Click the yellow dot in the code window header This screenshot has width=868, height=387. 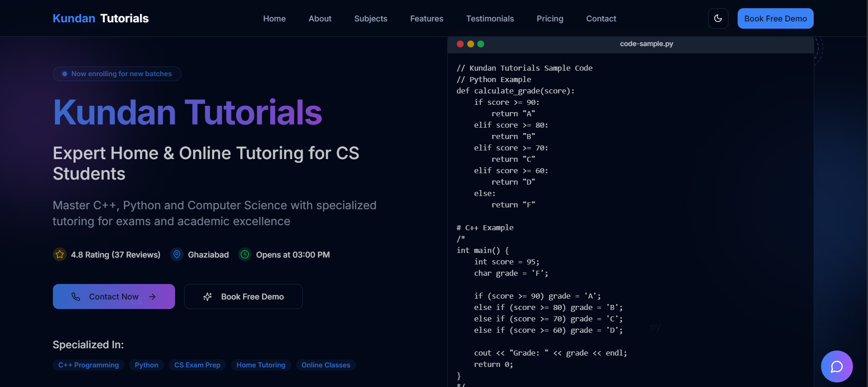coord(470,44)
